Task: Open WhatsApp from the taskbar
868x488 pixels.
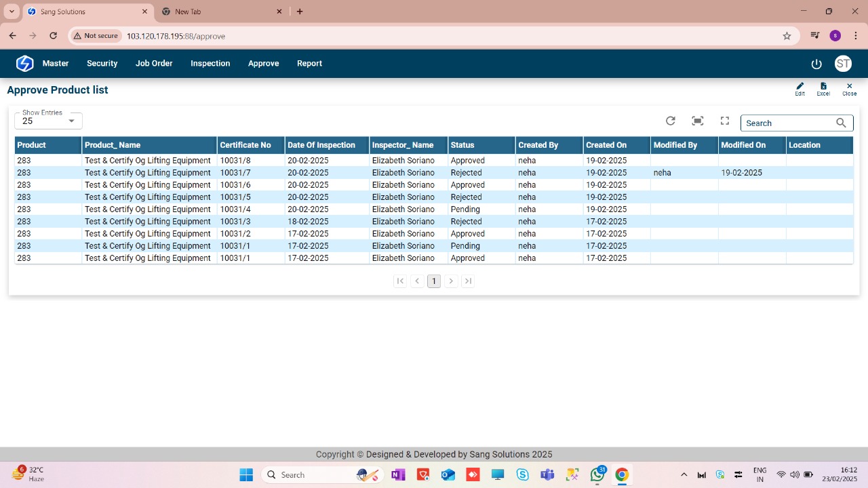Action: (597, 474)
